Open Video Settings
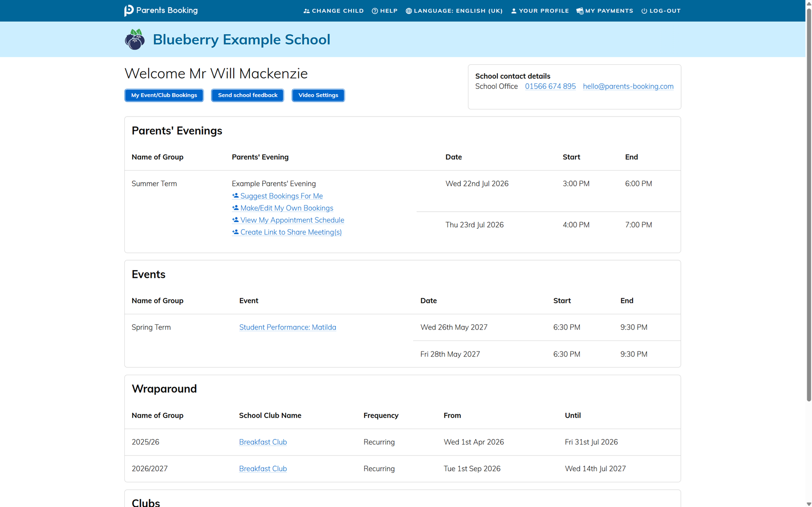 [x=318, y=95]
